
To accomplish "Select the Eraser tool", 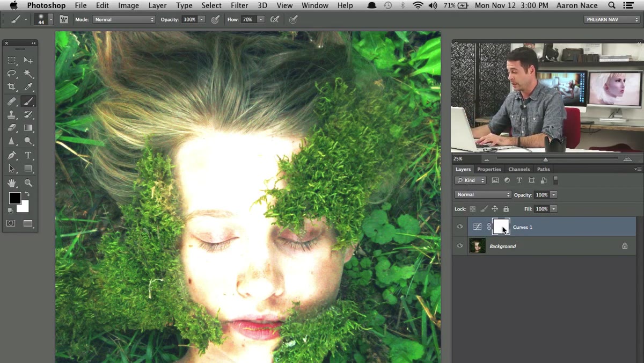I will coord(12,128).
